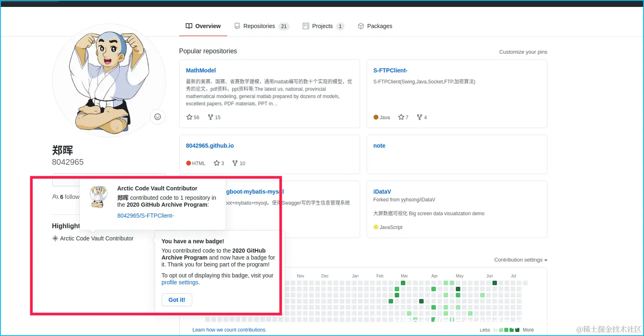The width and height of the screenshot is (644, 336).
Task: Open the iDataV repository
Action: [382, 192]
